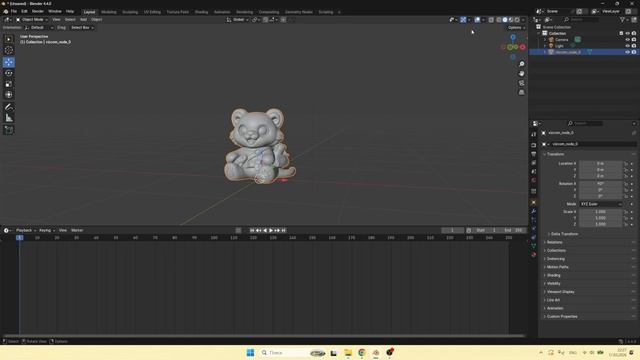Open the Output properties tab icon
This screenshot has width=640, height=360.
click(x=533, y=154)
